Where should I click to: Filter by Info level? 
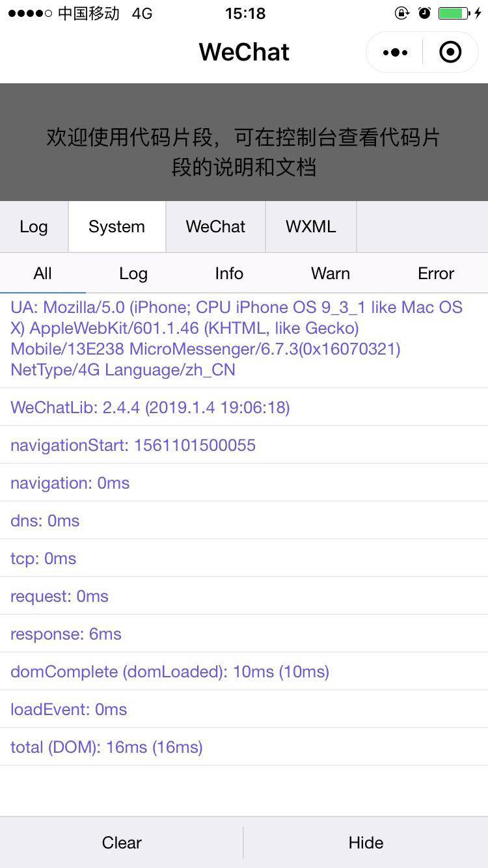[x=229, y=273]
